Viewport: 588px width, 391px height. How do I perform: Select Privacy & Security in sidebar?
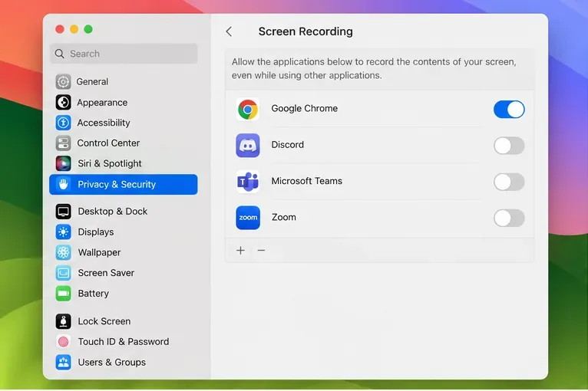coord(124,184)
